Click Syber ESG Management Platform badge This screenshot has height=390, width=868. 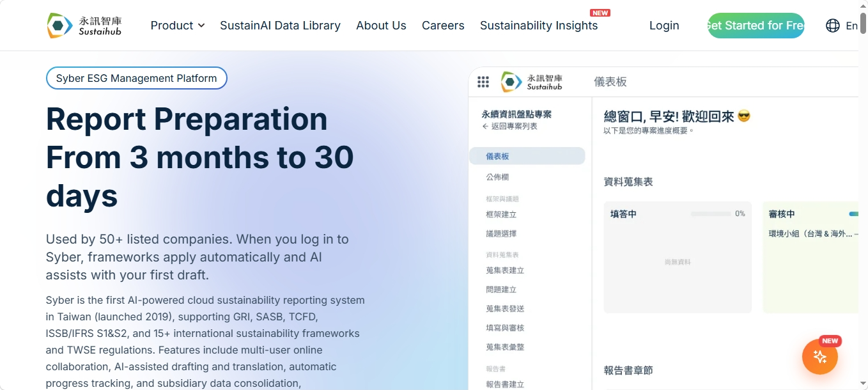(x=136, y=78)
